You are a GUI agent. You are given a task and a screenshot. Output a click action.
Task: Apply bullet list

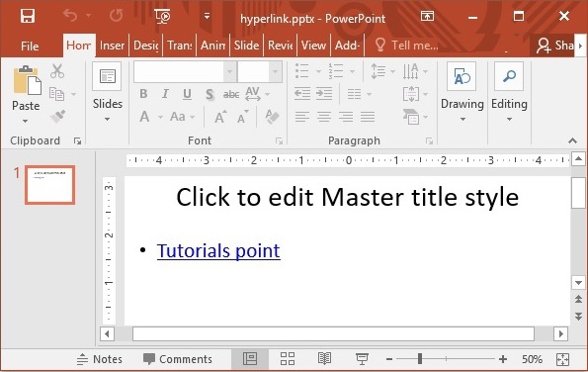[x=301, y=71]
